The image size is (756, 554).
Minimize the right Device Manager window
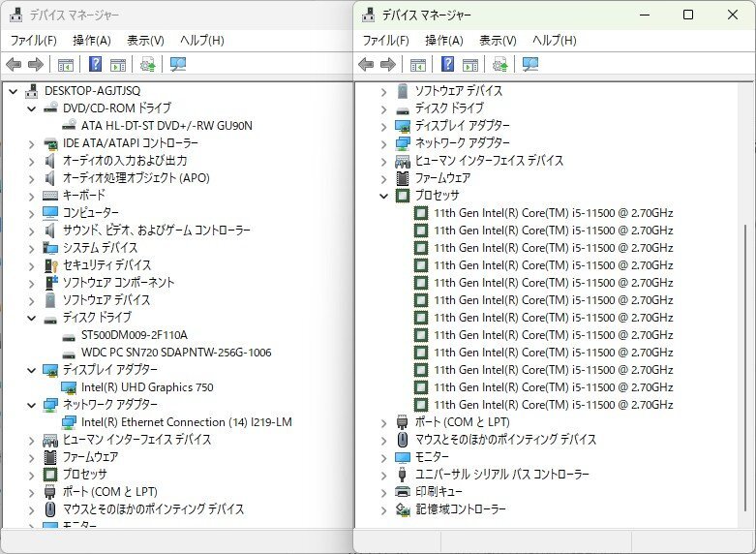[x=645, y=15]
